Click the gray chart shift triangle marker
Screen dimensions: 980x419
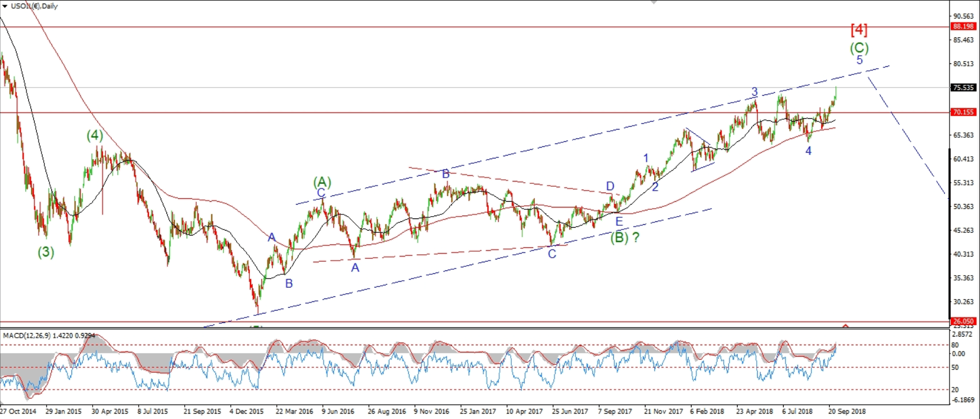654,2
